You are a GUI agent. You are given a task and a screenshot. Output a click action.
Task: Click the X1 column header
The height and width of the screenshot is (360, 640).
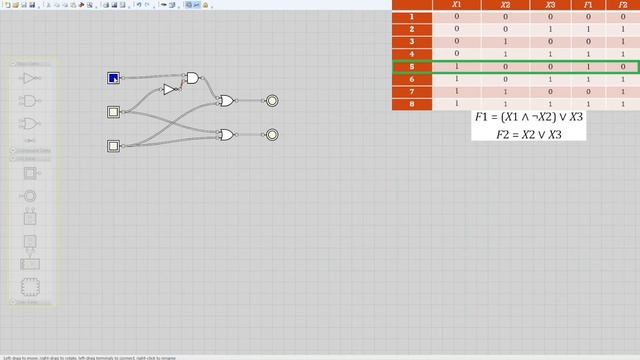457,5
